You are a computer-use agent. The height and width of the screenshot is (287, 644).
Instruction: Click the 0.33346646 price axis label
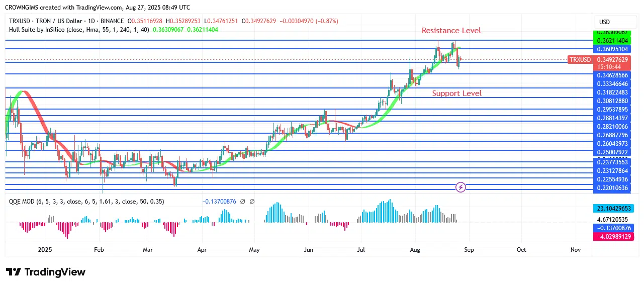[612, 83]
